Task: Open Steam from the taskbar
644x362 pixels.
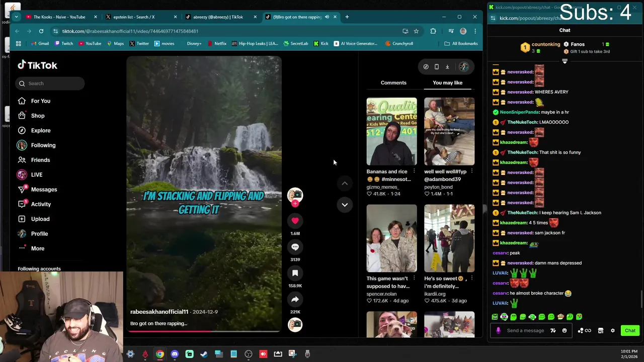Action: coord(204,354)
